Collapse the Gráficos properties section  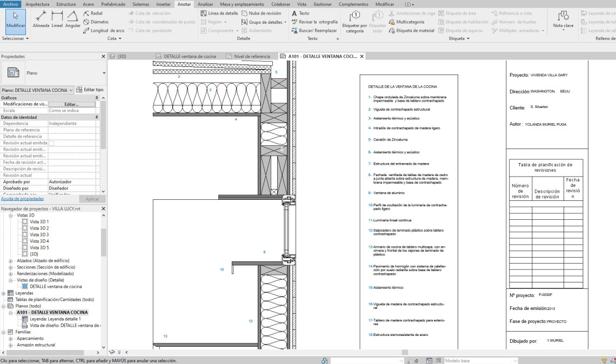pos(97,98)
